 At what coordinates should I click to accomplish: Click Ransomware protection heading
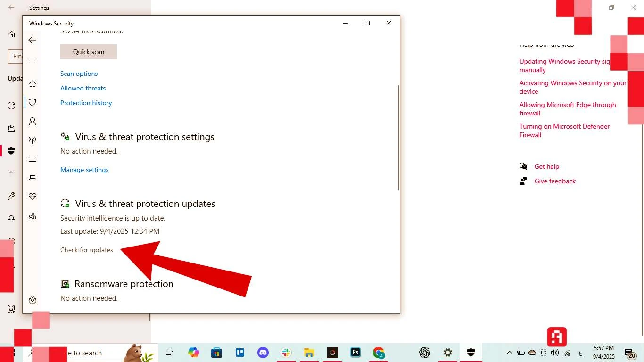pyautogui.click(x=124, y=284)
